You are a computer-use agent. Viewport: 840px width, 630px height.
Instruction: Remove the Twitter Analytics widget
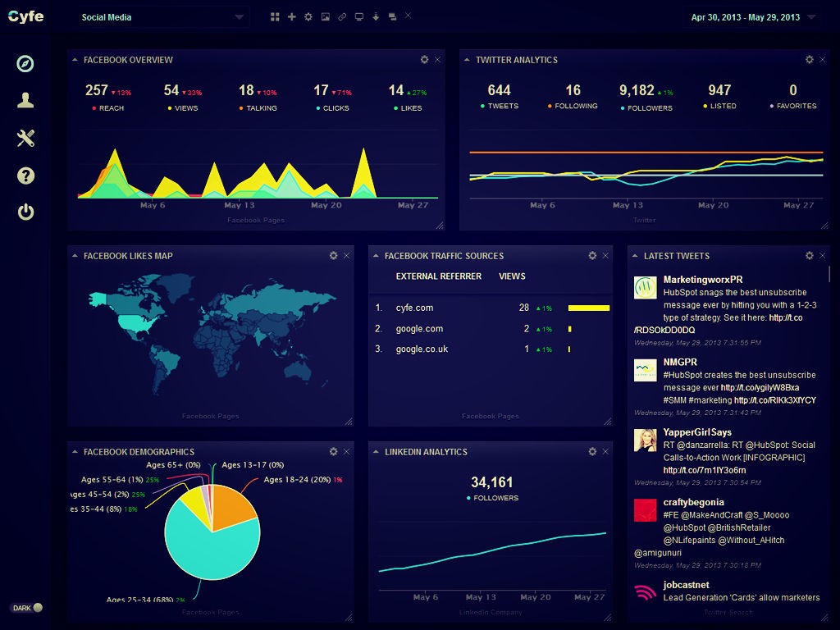822,59
